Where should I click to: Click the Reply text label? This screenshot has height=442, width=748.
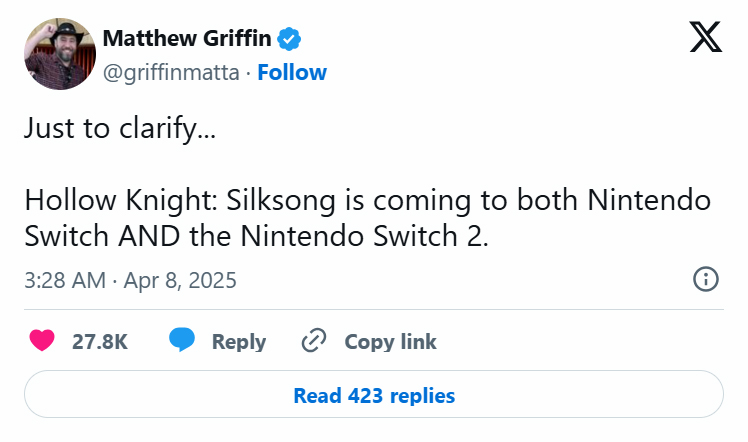tap(239, 341)
